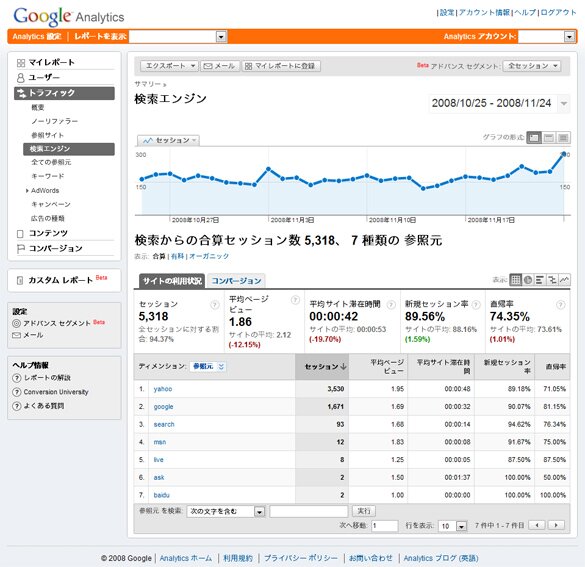The height and width of the screenshot is (567, 585).
Task: Open the 全セッション segment dropdown
Action: point(532,66)
